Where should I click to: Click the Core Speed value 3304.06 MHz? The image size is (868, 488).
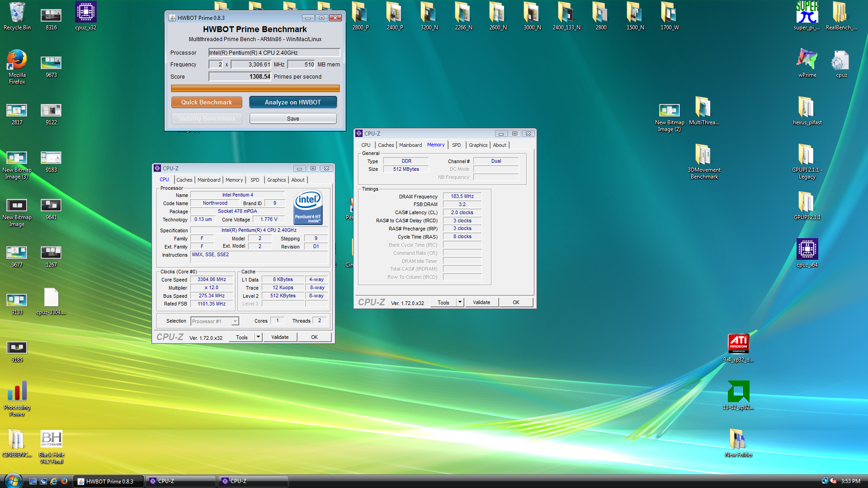click(212, 280)
